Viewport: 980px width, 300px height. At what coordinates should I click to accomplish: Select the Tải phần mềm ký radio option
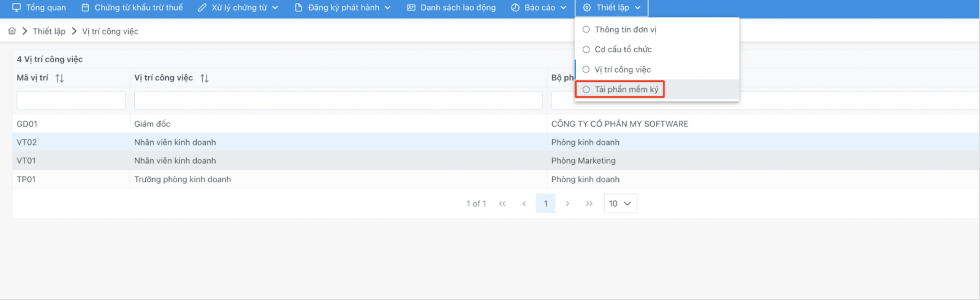pos(586,89)
